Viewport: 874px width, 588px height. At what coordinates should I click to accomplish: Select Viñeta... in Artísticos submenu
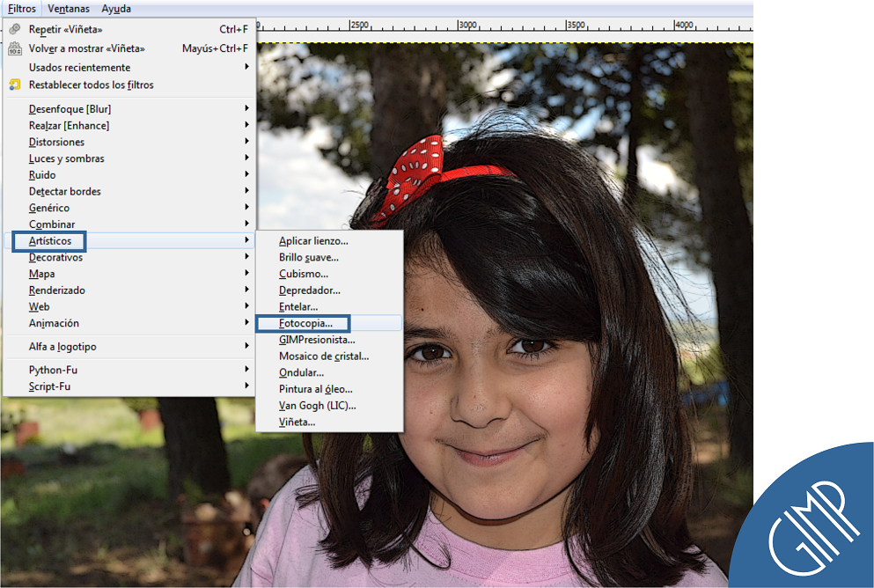(329, 422)
